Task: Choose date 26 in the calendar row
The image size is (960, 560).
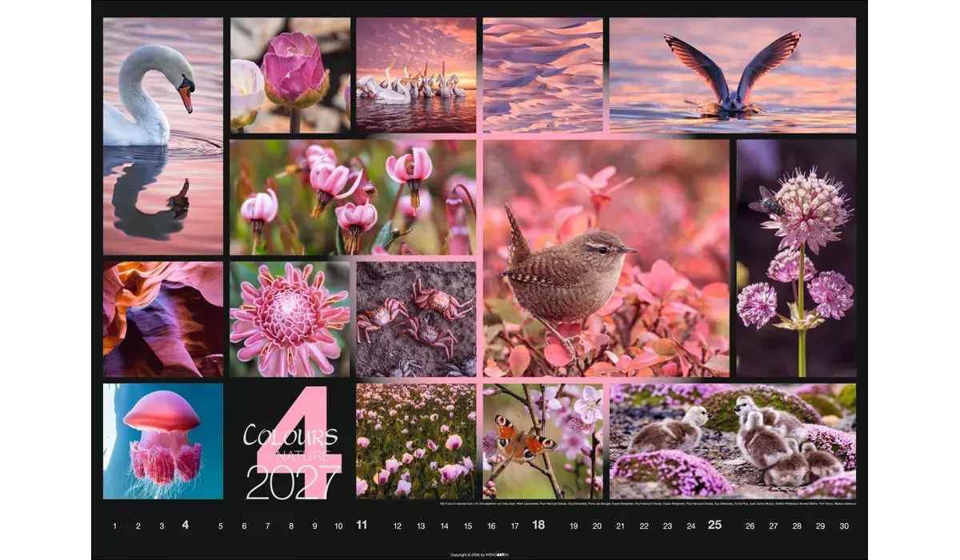Action: pyautogui.click(x=750, y=526)
